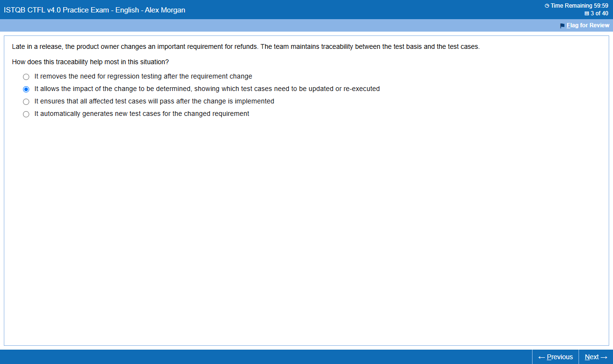The height and width of the screenshot is (364, 613).
Task: Select 'It removes the need for regression testing' option
Action: pyautogui.click(x=26, y=77)
